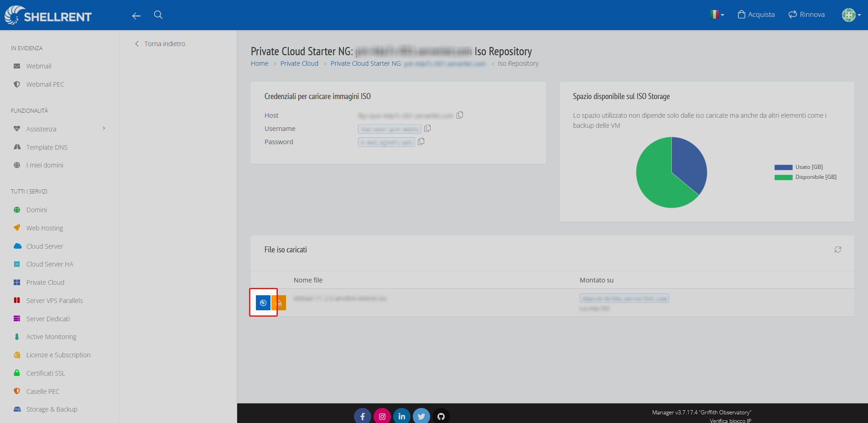This screenshot has width=868, height=423.
Task: Click the Private Cloud grid icon
Action: [17, 282]
